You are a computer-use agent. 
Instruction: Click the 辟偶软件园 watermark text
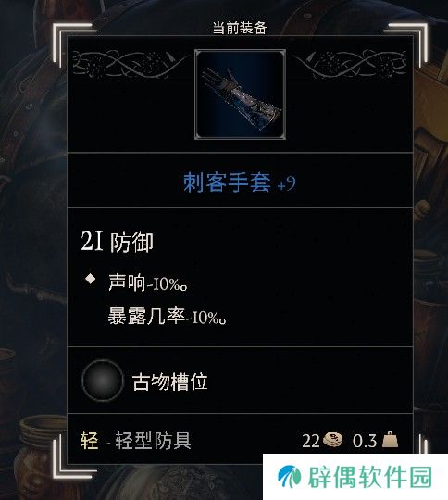click(370, 478)
